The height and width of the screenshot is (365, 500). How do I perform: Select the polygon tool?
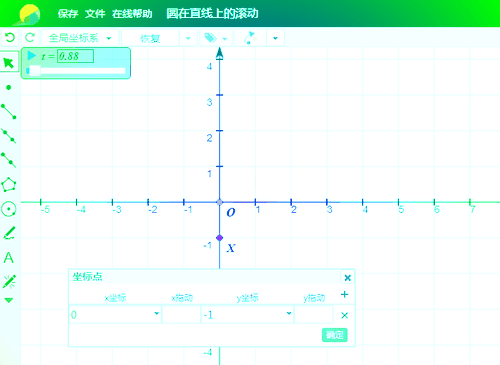[x=9, y=185]
